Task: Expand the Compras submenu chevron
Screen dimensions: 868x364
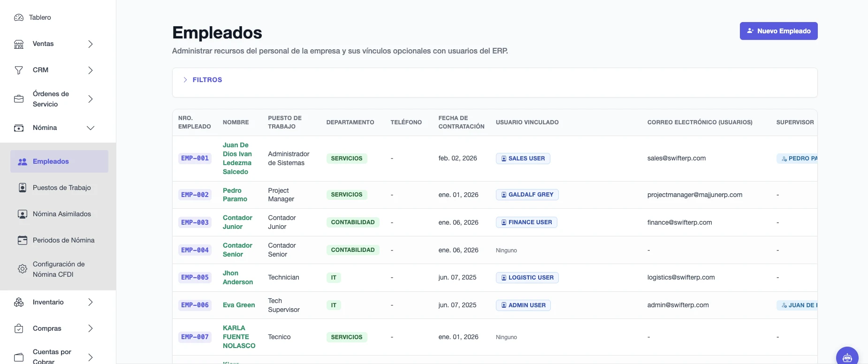Action: 91,329
